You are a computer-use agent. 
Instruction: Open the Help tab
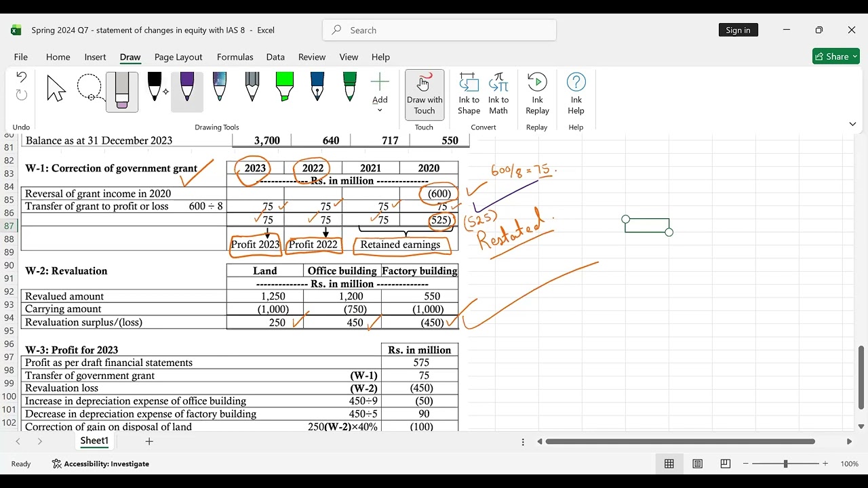[380, 57]
